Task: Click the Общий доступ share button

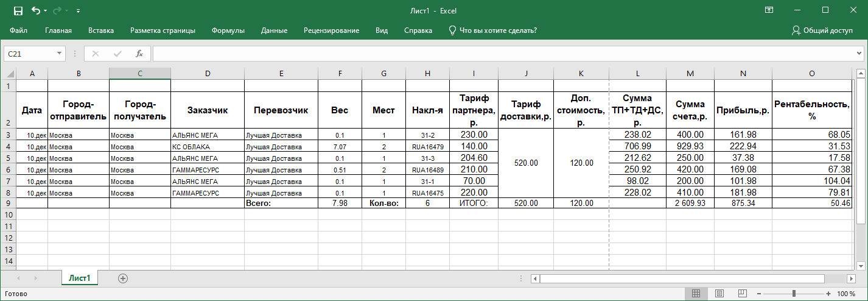Action: click(822, 30)
